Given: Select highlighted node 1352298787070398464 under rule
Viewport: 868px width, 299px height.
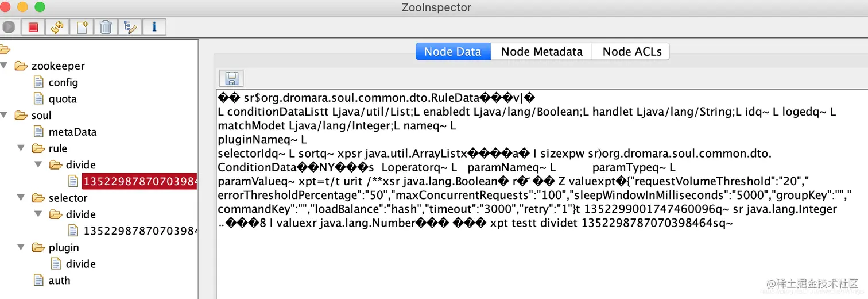Looking at the screenshot, I should pyautogui.click(x=139, y=182).
